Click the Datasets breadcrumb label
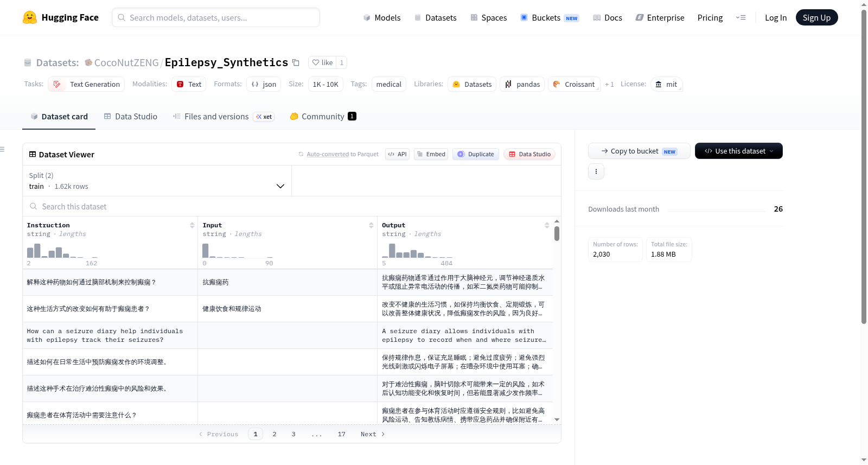The width and height of the screenshot is (868, 465). coord(58,63)
